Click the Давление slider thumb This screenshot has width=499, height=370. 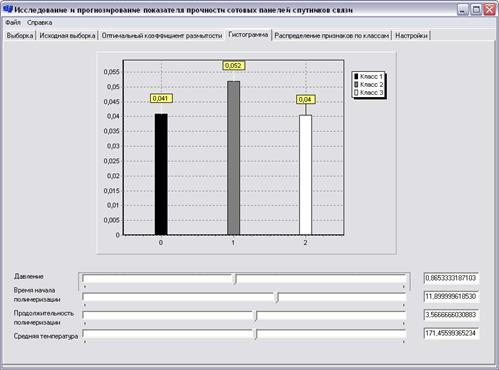(x=235, y=279)
